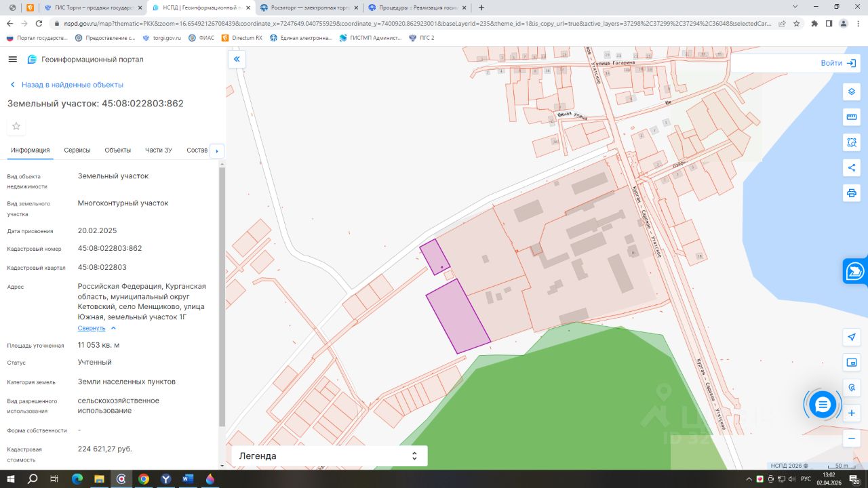The width and height of the screenshot is (868, 488).
Task: Open the torgi.gov.ru bookmark
Action: point(161,38)
